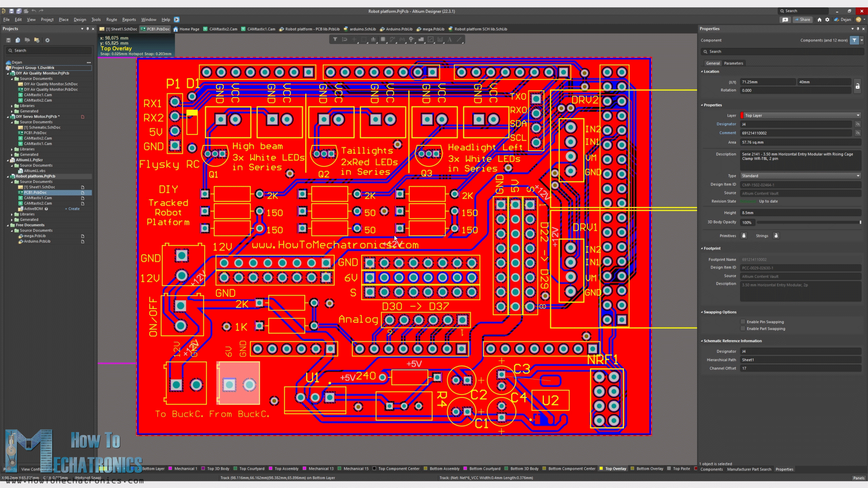Choose the Place Polygon Pour tool

pos(421,39)
